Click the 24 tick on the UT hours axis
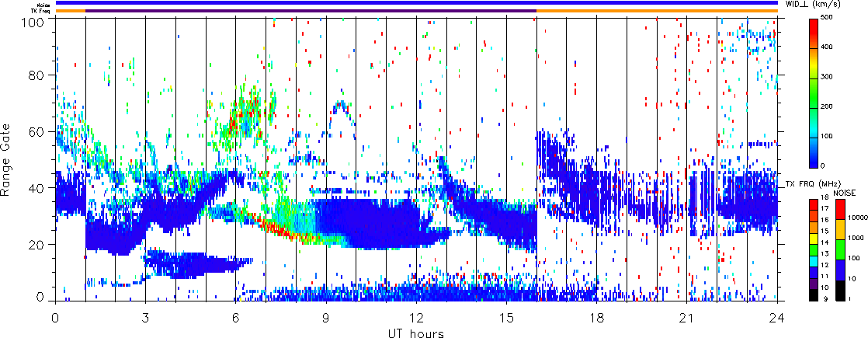 pyautogui.click(x=777, y=318)
